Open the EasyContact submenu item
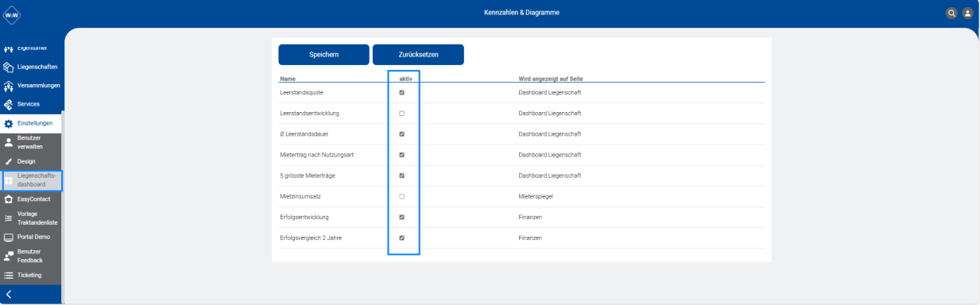 point(34,199)
